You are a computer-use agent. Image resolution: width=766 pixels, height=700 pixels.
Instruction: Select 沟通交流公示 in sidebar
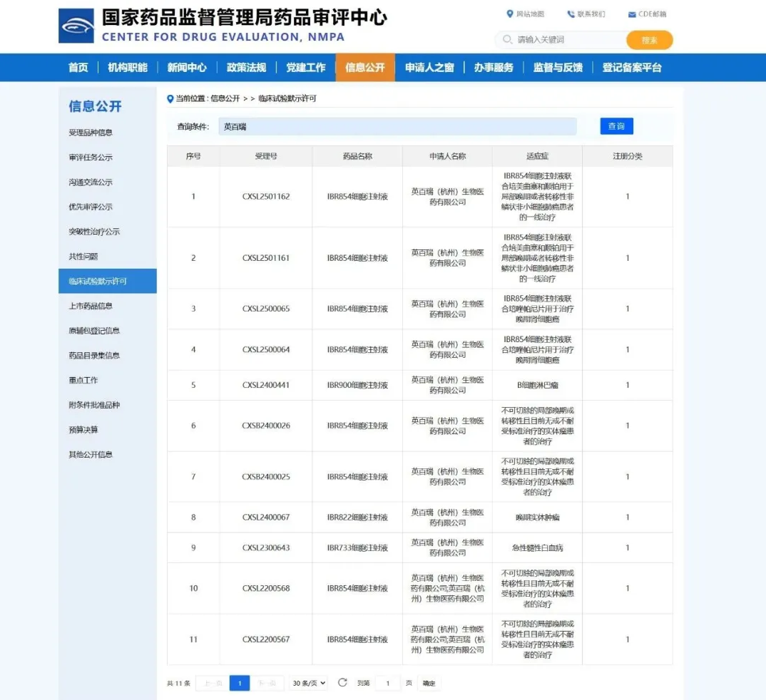tap(91, 182)
